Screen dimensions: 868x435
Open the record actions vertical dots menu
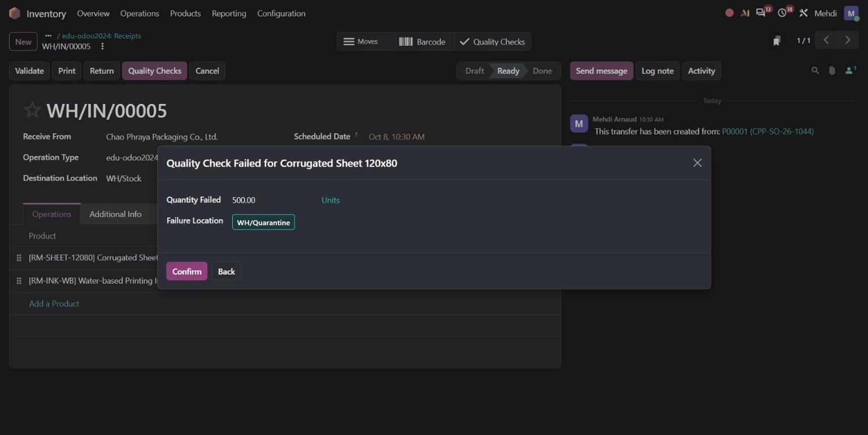tap(102, 46)
